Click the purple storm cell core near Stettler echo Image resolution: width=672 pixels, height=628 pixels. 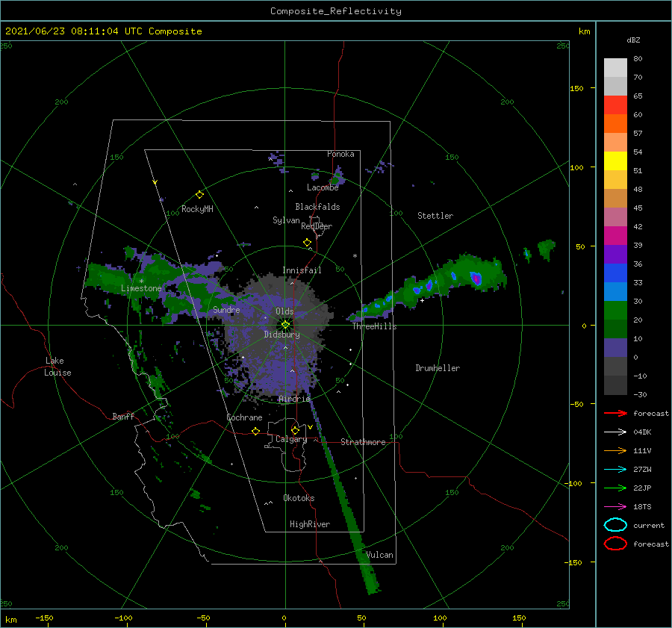pyautogui.click(x=476, y=279)
